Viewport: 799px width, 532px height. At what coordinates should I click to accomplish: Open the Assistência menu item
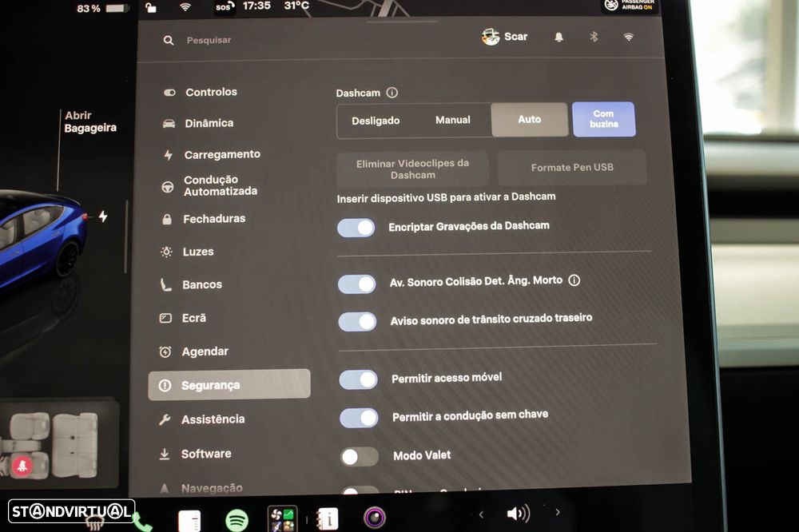pos(202,419)
